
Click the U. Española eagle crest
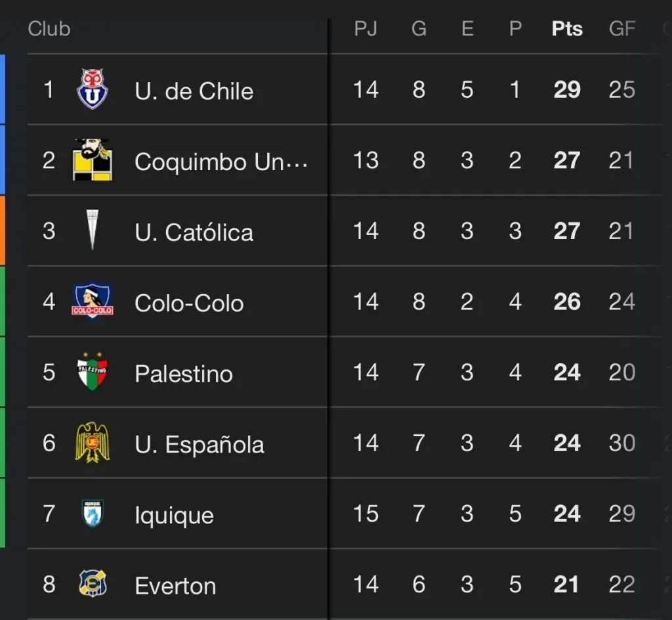[x=92, y=442]
